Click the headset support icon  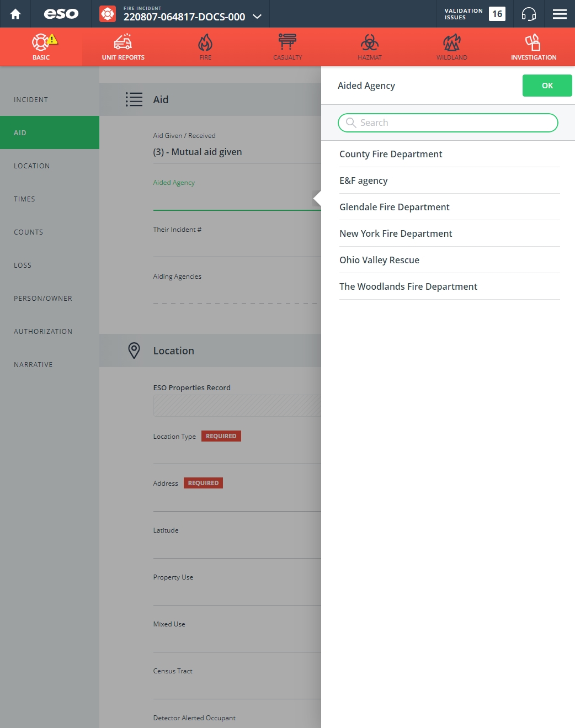point(529,14)
